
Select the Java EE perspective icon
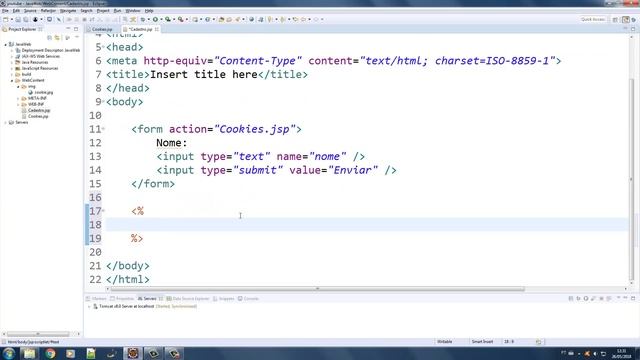(626, 19)
